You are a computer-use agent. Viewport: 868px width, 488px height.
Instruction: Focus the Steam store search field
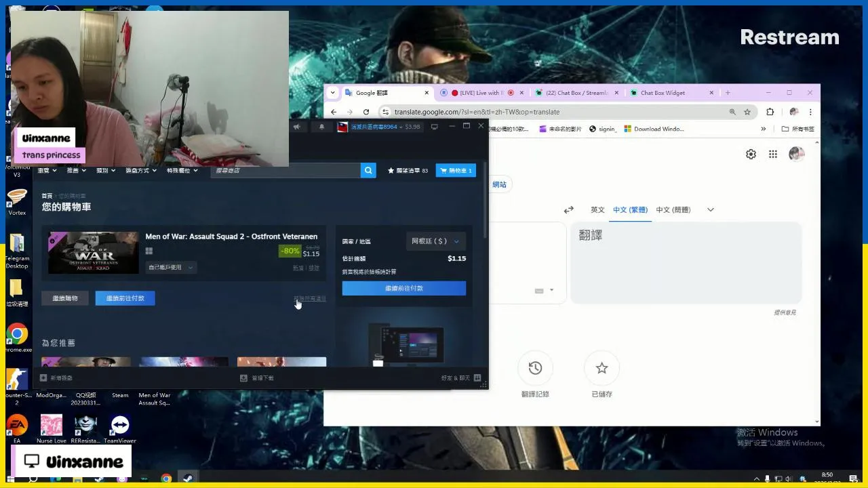pos(285,170)
